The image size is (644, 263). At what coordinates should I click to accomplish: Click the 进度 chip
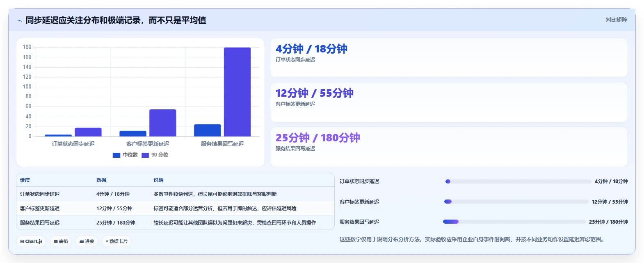tap(87, 241)
